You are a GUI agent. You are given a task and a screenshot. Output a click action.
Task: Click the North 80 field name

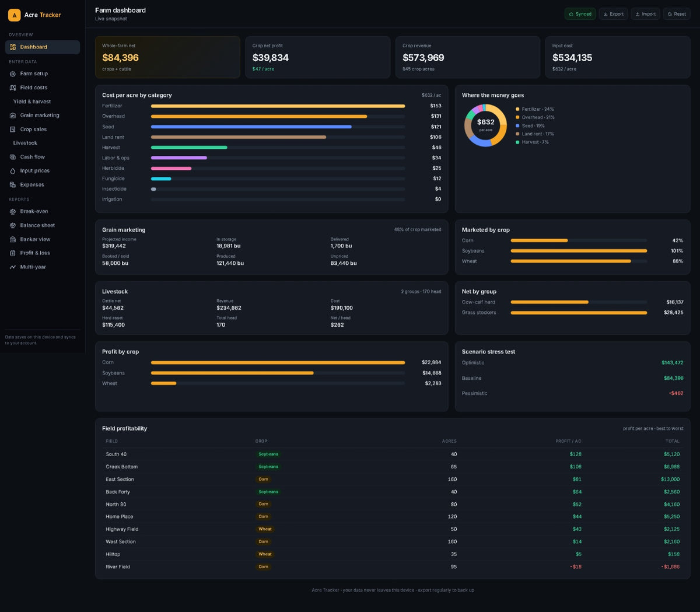coord(116,505)
